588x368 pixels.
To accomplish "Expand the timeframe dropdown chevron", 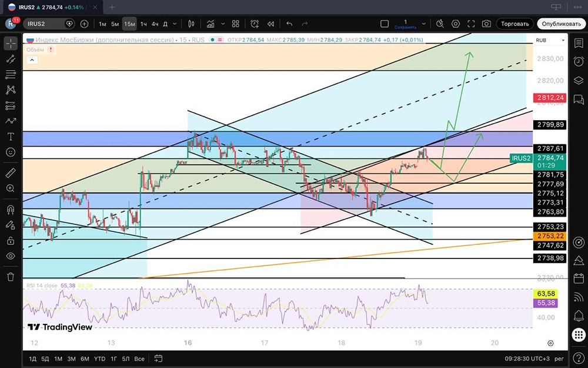I will [175, 24].
